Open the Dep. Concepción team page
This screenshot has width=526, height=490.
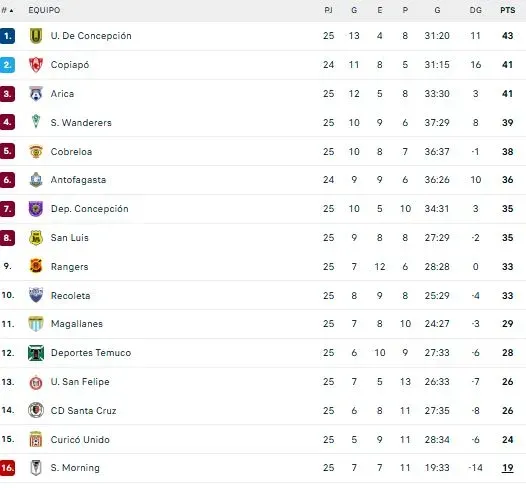[90, 209]
